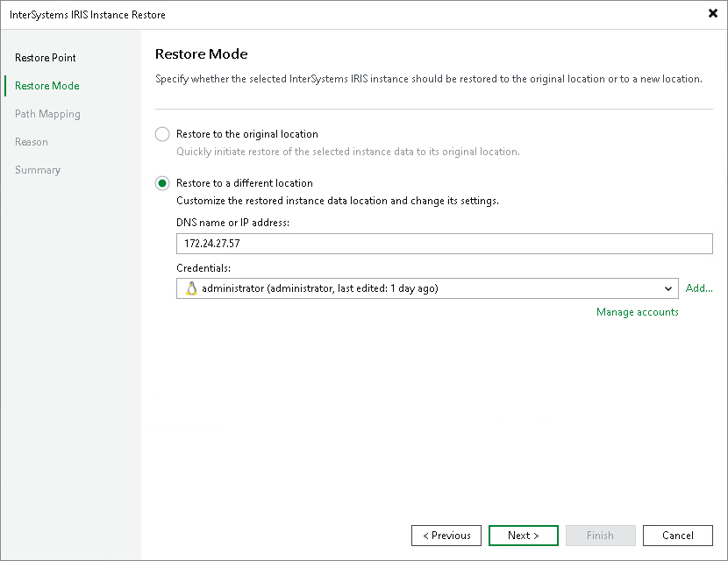The image size is (728, 561).
Task: Click the Add... credentials link
Action: point(699,288)
